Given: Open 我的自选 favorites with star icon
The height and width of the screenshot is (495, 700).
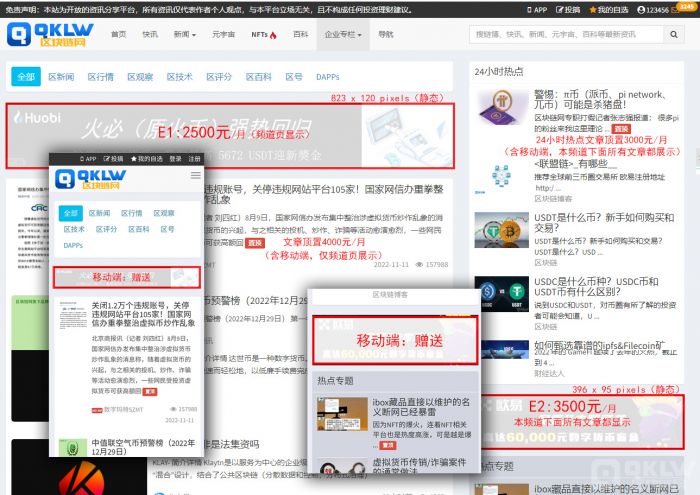Looking at the screenshot, I should 608,9.
